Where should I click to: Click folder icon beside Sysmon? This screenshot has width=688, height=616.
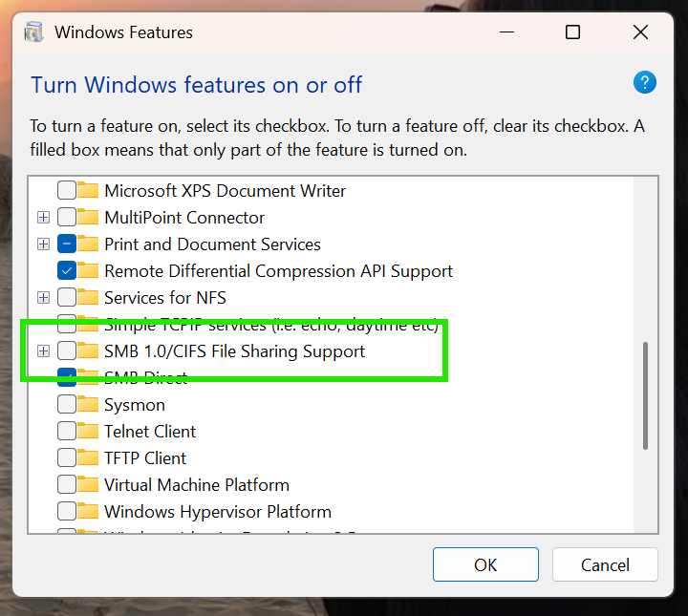pos(88,404)
